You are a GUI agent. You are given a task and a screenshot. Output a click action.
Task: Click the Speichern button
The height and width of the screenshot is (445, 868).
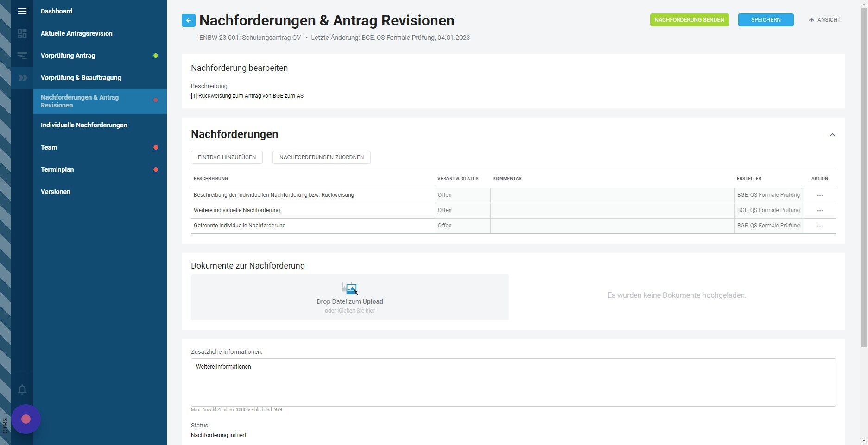766,20
